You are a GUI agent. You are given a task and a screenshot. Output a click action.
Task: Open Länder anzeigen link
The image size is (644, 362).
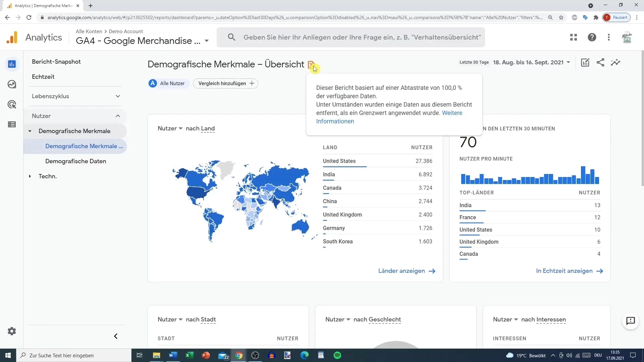tap(407, 271)
